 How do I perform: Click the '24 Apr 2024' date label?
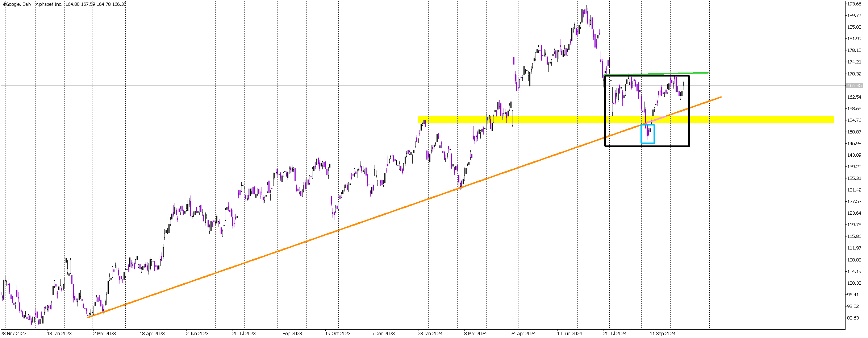tap(523, 334)
